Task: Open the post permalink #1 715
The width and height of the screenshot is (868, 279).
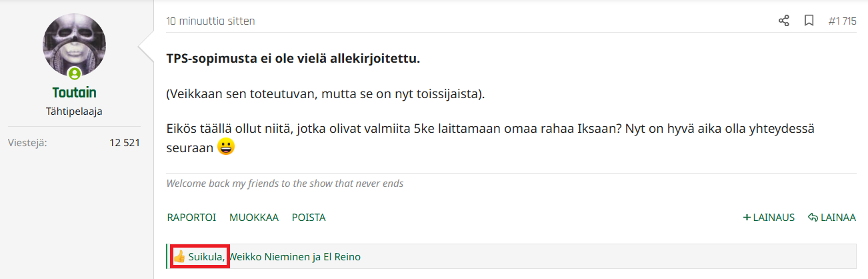Action: [x=842, y=21]
